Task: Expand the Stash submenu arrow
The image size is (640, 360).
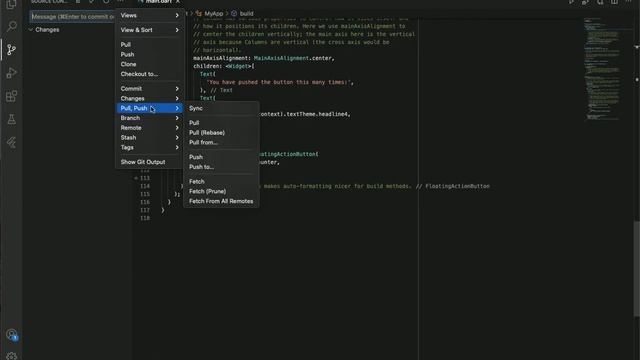Action: pyautogui.click(x=177, y=138)
